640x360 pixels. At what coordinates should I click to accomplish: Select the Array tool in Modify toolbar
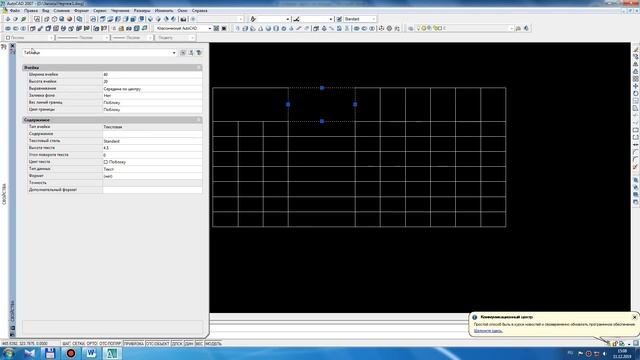pos(636,79)
